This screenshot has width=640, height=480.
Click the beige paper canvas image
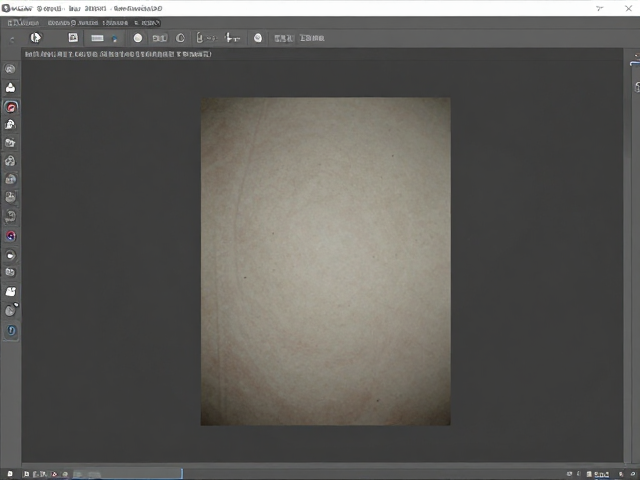pyautogui.click(x=325, y=261)
